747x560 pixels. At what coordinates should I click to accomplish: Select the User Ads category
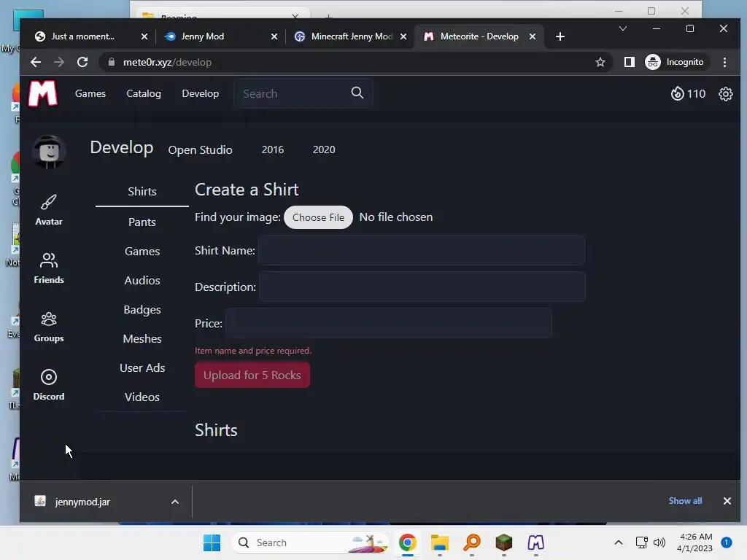[x=142, y=367]
